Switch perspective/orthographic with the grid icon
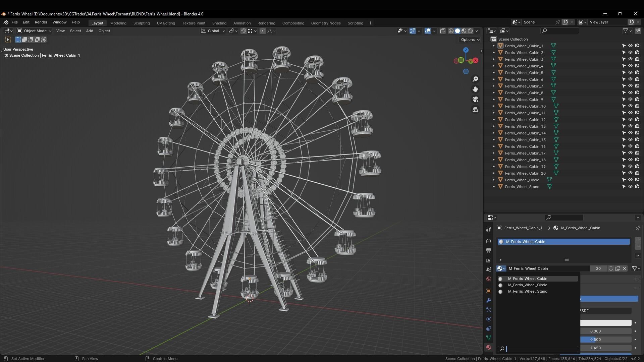The image size is (644, 362). [475, 110]
